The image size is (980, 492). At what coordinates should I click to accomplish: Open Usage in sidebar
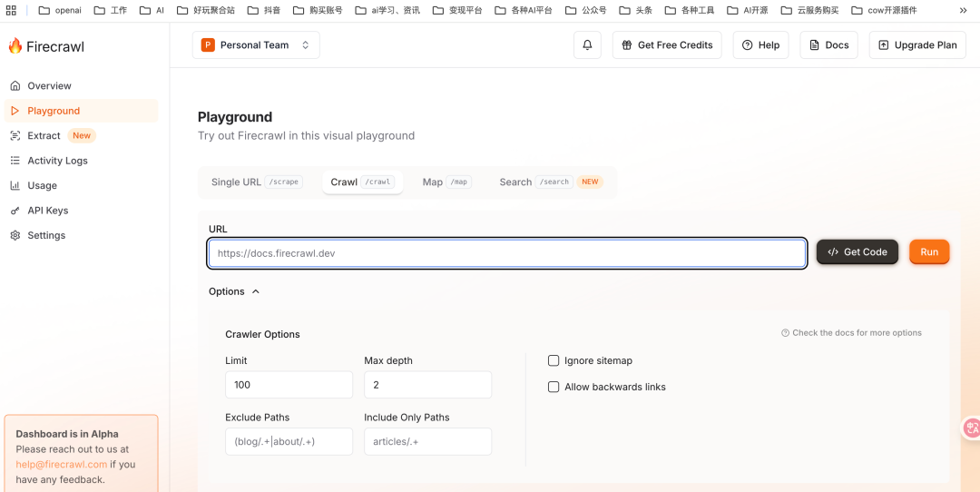82,186
